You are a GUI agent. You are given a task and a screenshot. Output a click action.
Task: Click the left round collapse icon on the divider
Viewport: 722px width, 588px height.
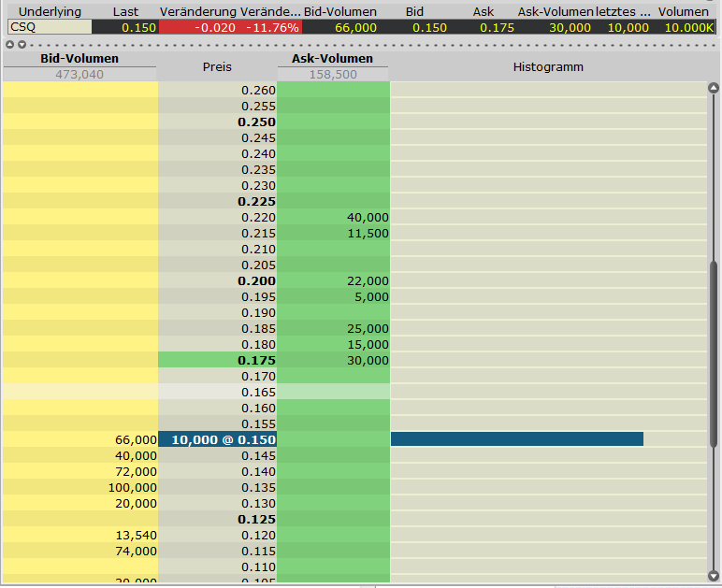coord(9,44)
